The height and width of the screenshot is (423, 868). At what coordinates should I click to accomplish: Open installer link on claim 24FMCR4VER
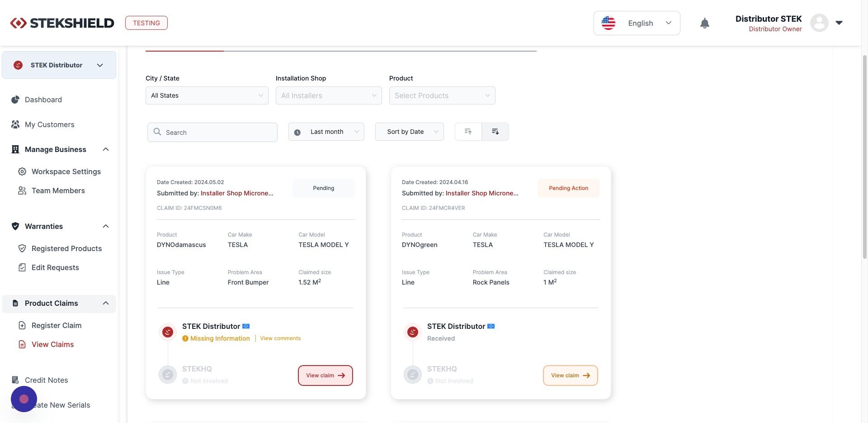[482, 193]
